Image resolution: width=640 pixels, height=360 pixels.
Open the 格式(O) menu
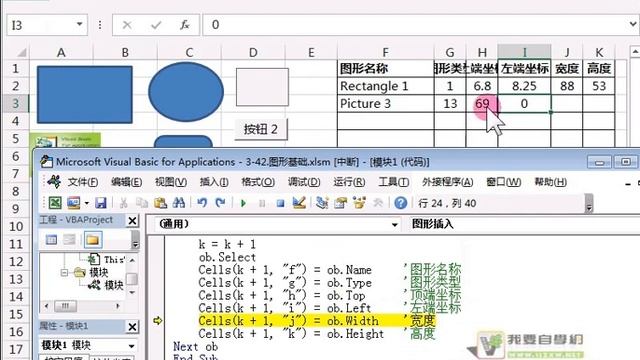258,182
